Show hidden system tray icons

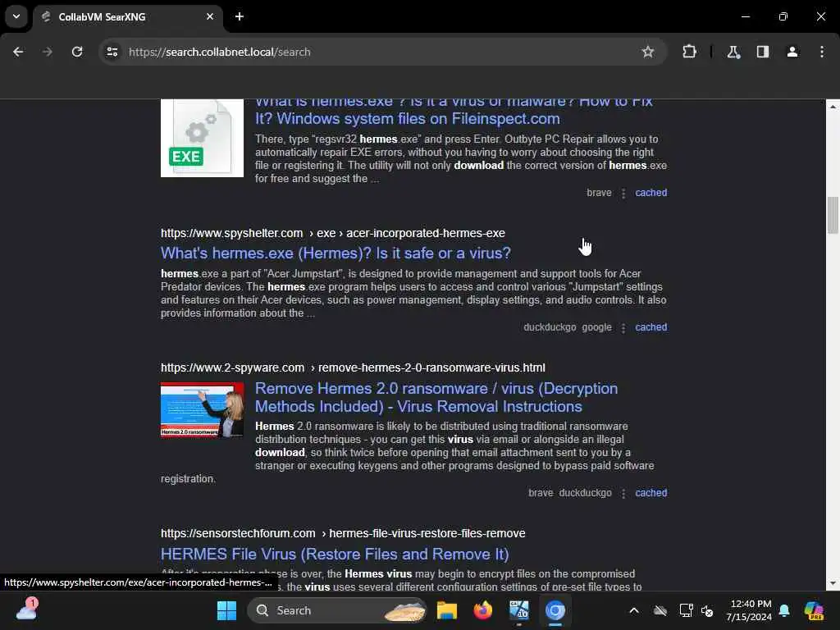[634, 610]
